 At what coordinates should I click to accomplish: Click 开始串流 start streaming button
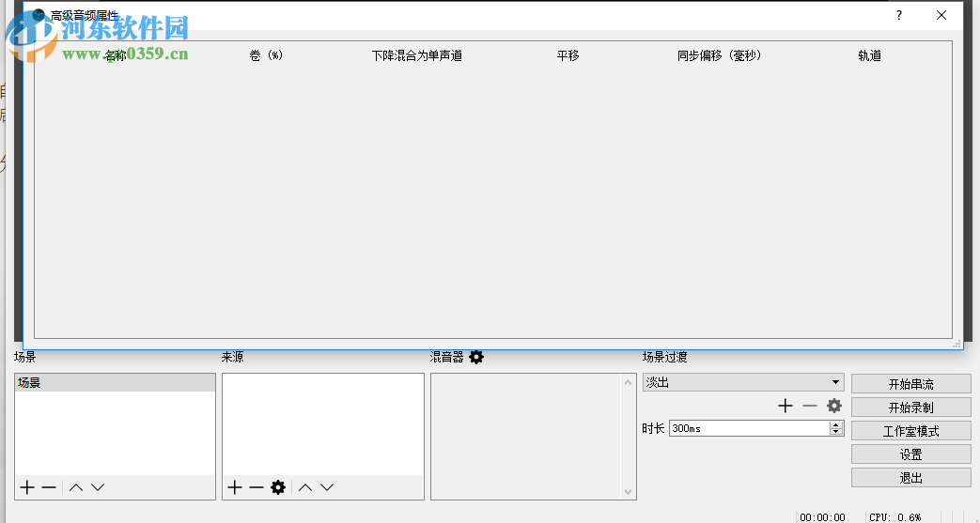(x=911, y=384)
